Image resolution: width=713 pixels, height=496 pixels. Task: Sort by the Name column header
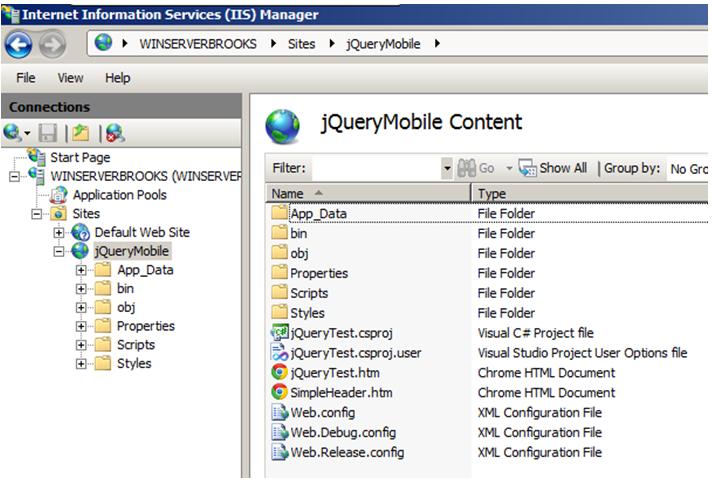[367, 193]
